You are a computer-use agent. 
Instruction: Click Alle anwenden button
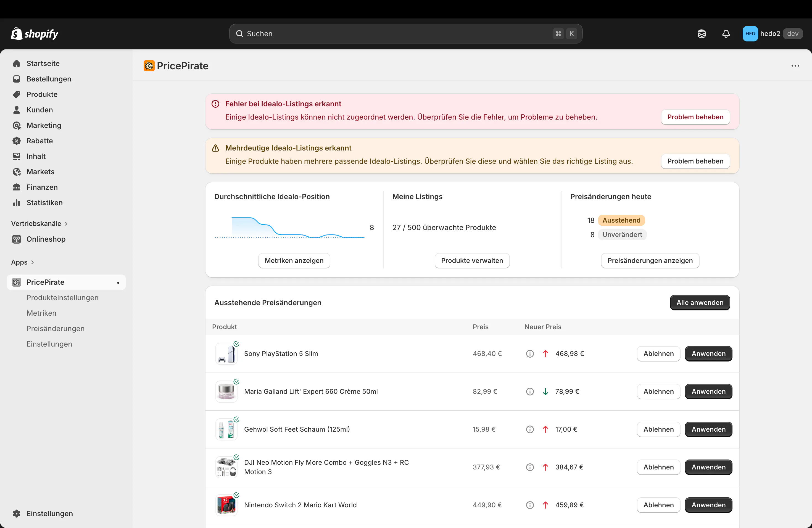pos(700,303)
